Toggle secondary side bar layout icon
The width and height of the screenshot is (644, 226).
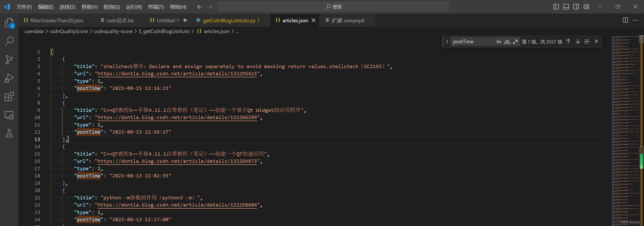tap(576, 7)
